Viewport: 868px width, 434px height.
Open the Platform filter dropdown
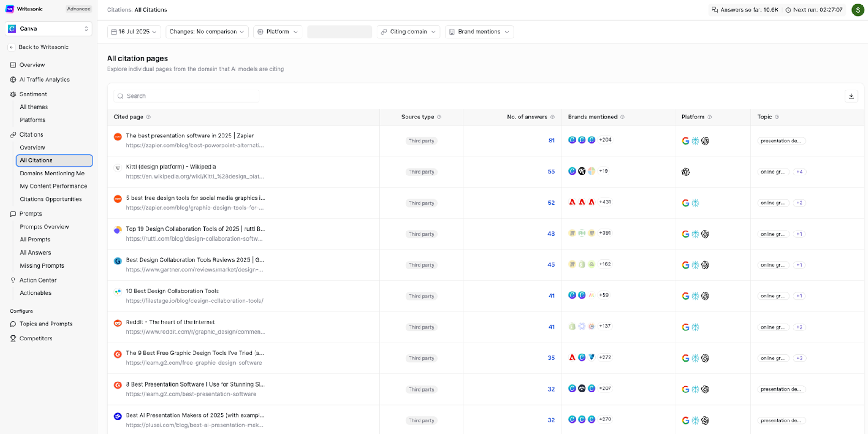[278, 32]
